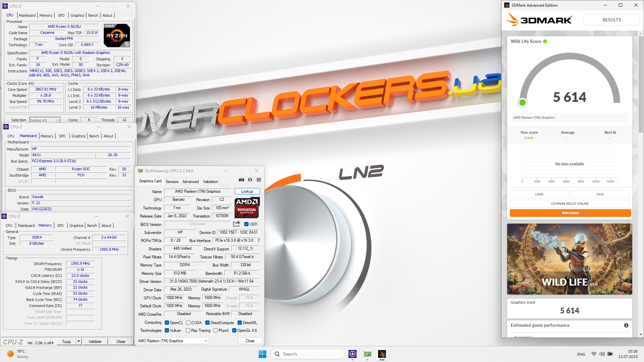Click CPU-Z title icon of CPU window

pyautogui.click(x=5, y=6)
